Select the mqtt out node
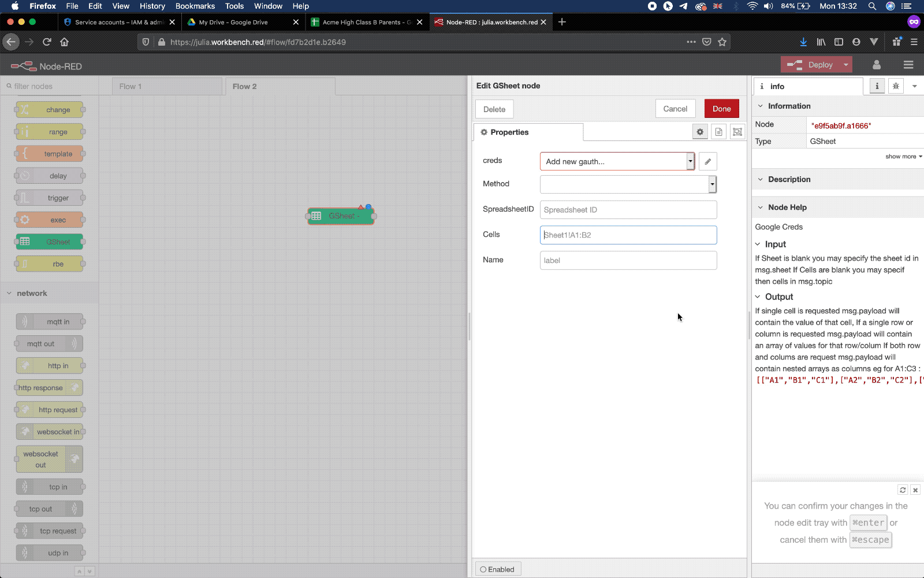Viewport: 924px width, 578px height. 50,343
